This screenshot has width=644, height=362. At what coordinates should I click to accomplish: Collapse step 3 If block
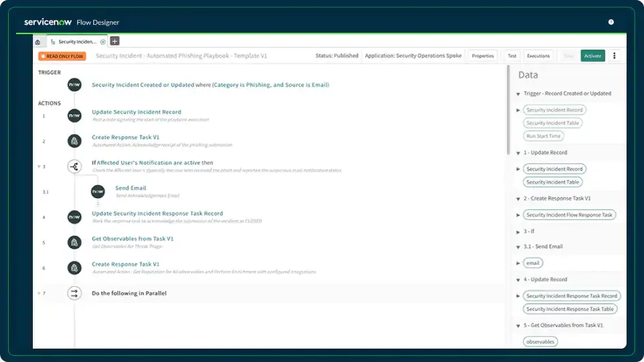point(39,167)
